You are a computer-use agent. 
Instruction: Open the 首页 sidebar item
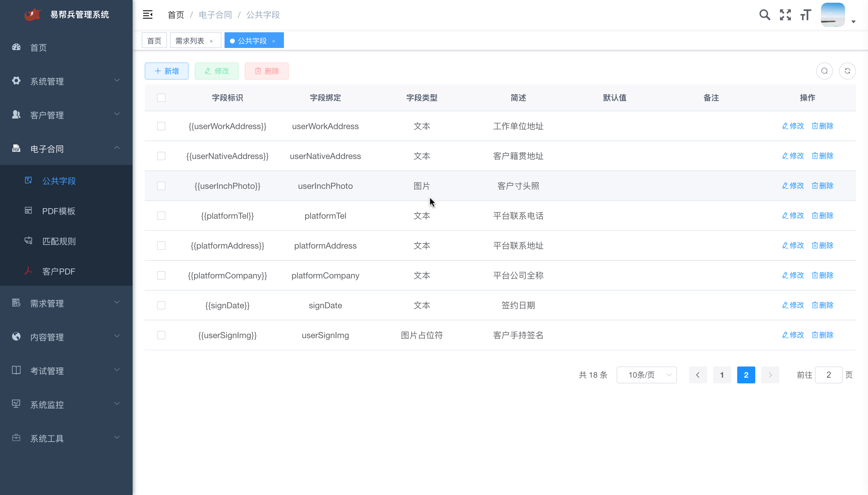66,48
